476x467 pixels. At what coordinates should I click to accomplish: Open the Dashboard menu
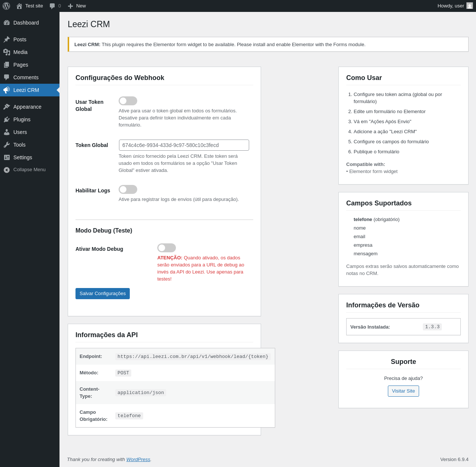[x=30, y=23]
